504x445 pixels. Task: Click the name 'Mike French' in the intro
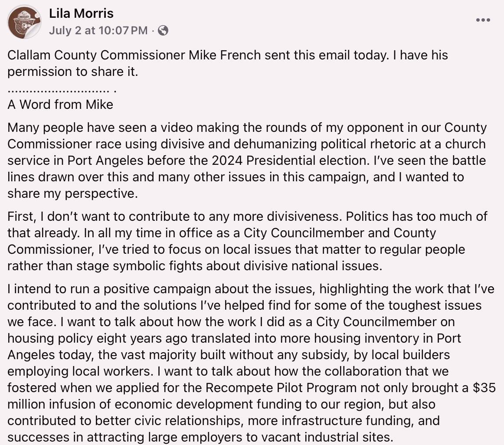[x=225, y=55]
